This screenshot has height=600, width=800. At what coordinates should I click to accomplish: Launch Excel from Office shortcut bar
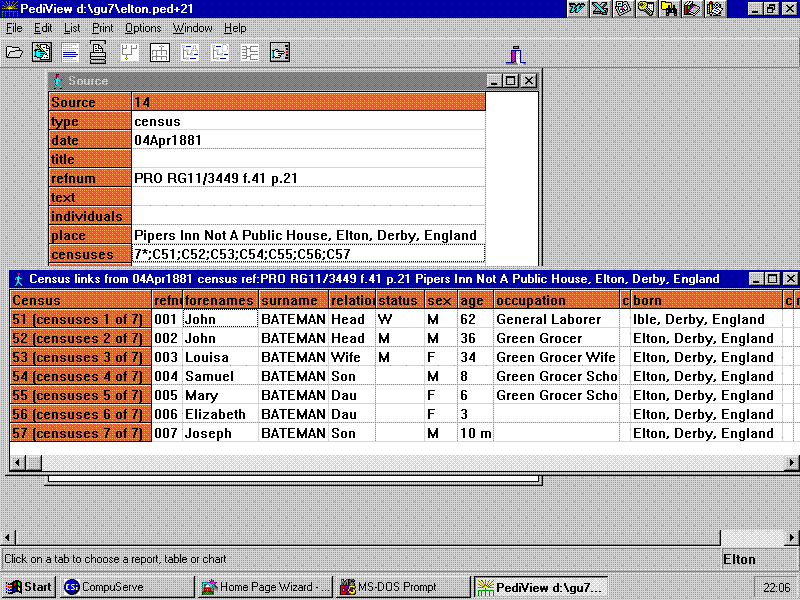tap(599, 9)
